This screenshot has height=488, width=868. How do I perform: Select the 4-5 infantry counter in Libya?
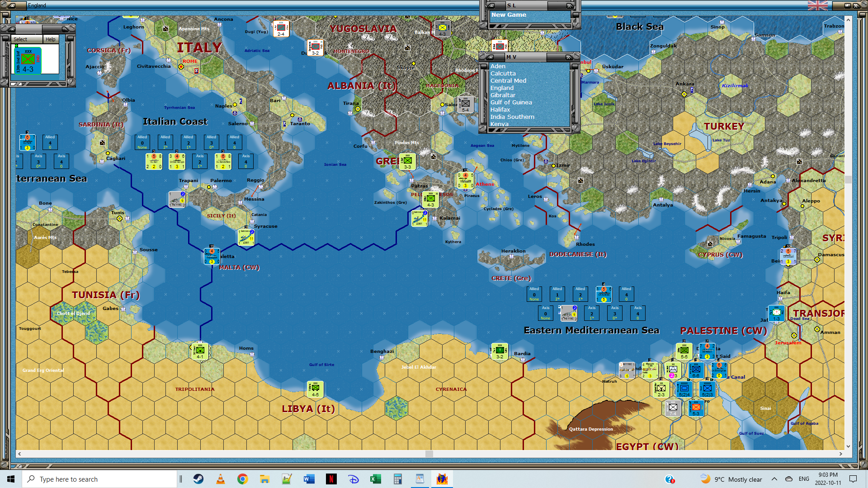point(315,389)
